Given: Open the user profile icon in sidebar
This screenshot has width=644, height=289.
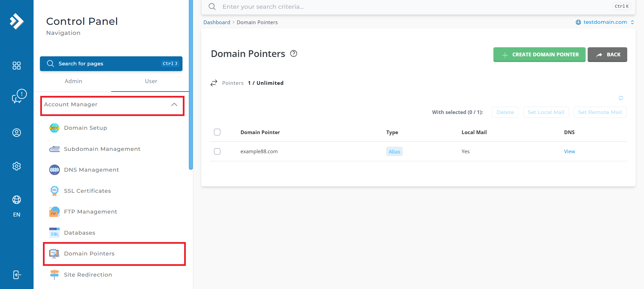Looking at the screenshot, I should (16, 133).
